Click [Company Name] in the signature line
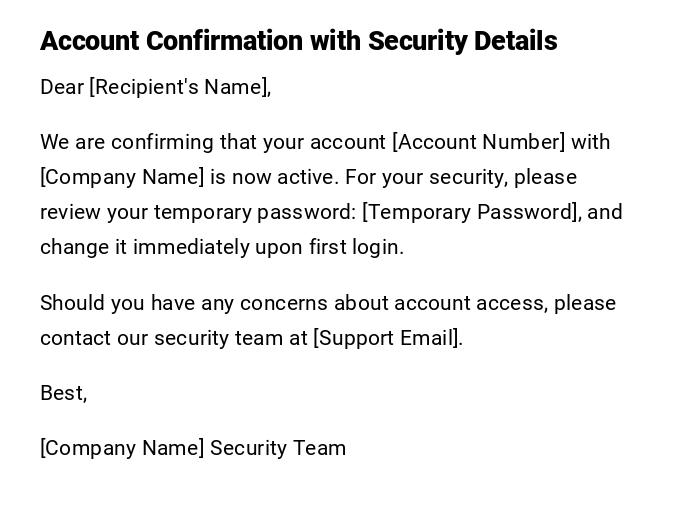Viewport: 700px width, 510px height. click(122, 448)
